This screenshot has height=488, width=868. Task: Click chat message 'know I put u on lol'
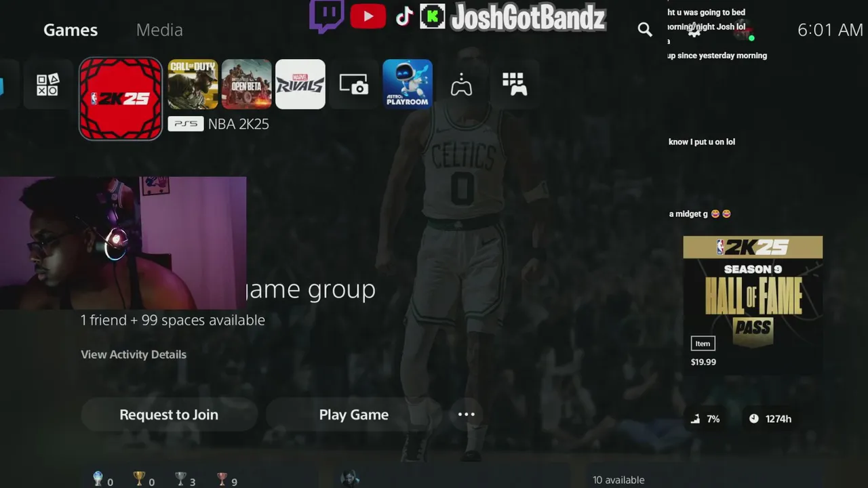702,142
